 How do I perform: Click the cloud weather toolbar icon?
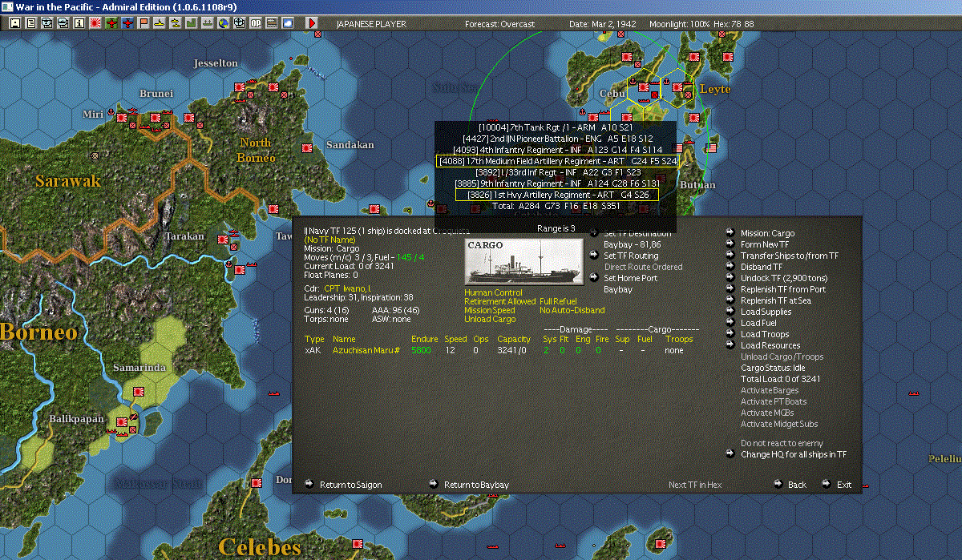[287, 23]
